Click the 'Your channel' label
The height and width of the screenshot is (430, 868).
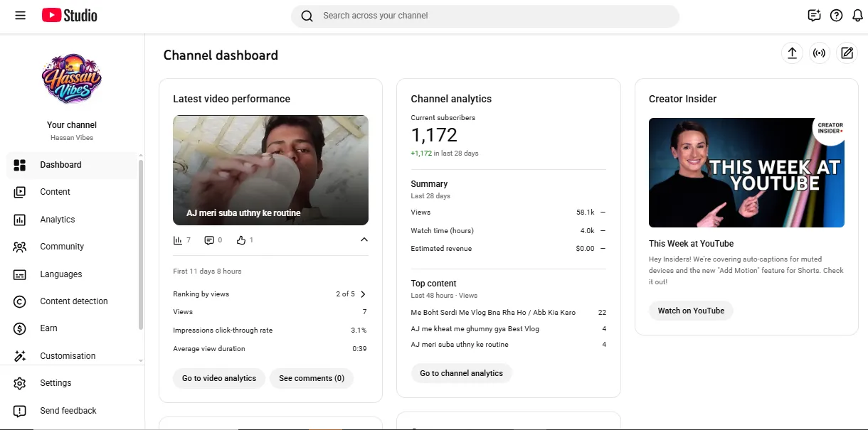pos(72,125)
